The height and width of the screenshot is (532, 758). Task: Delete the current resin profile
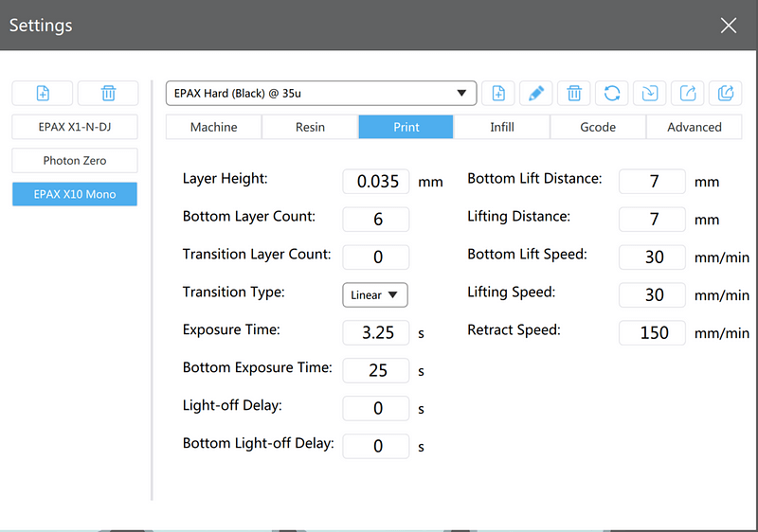[574, 93]
